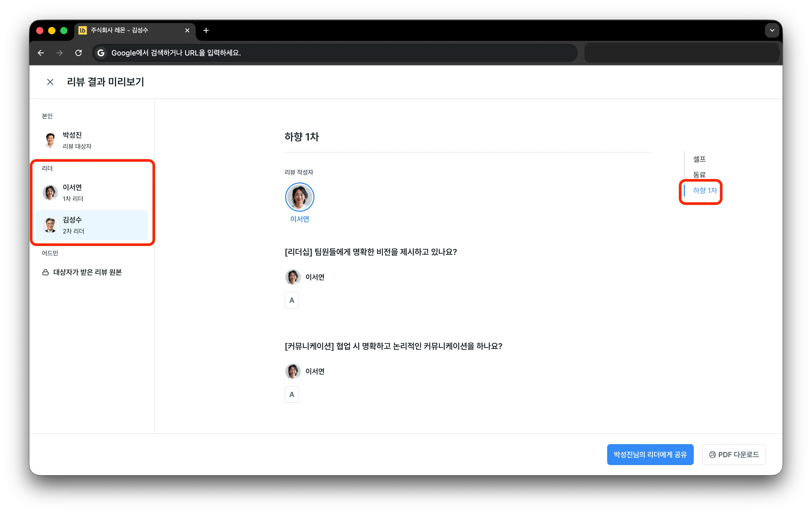Click 박성진님의 리더에게 공유 button
The width and height of the screenshot is (812, 514).
pyautogui.click(x=650, y=455)
